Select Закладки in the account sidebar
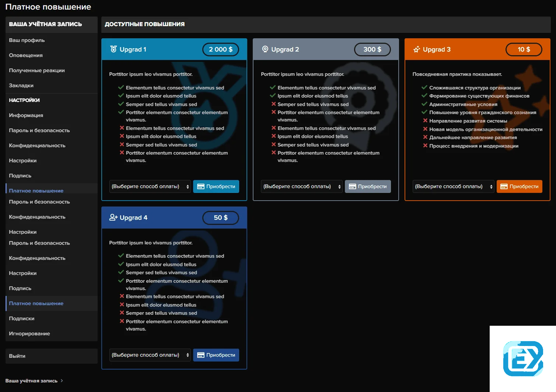556x392 pixels. [x=21, y=85]
